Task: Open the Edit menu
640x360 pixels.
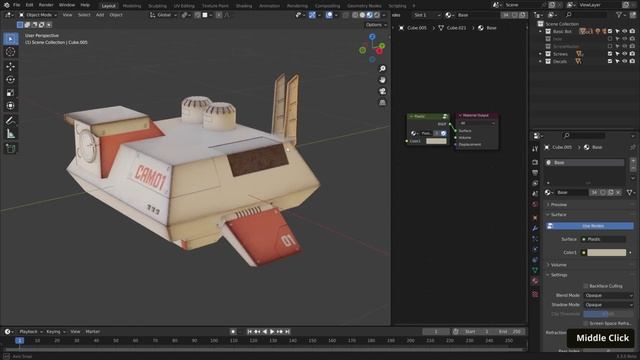Action: [x=29, y=5]
